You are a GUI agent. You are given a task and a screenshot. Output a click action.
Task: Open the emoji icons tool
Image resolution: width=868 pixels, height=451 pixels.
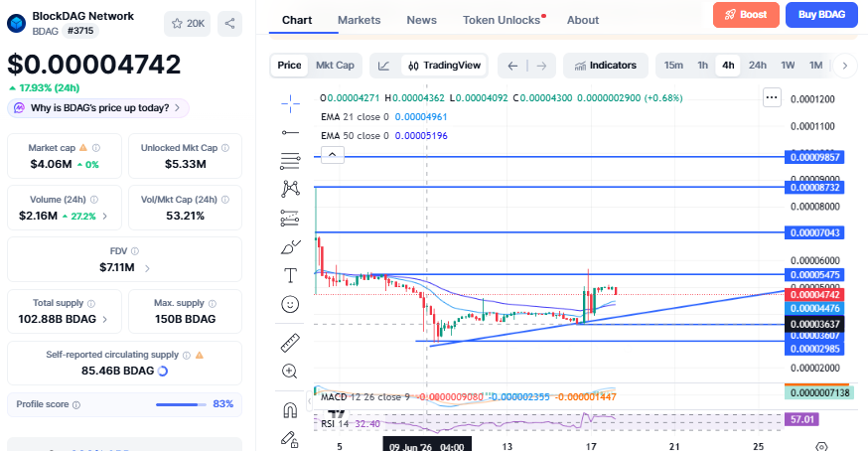pyautogui.click(x=290, y=304)
